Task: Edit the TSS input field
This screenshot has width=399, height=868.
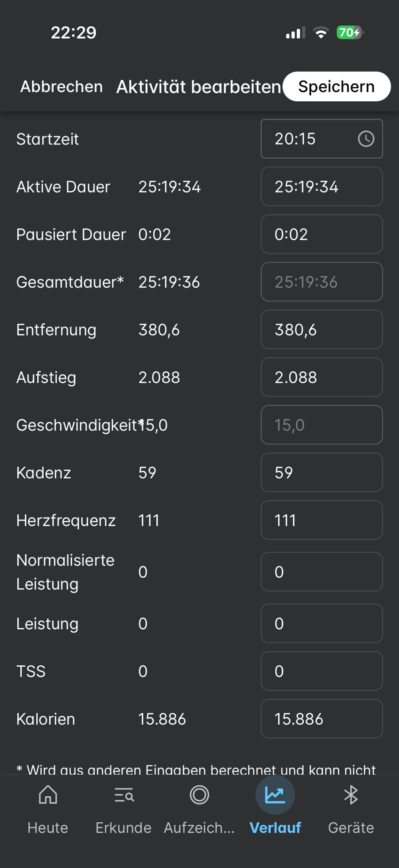Action: 322,671
